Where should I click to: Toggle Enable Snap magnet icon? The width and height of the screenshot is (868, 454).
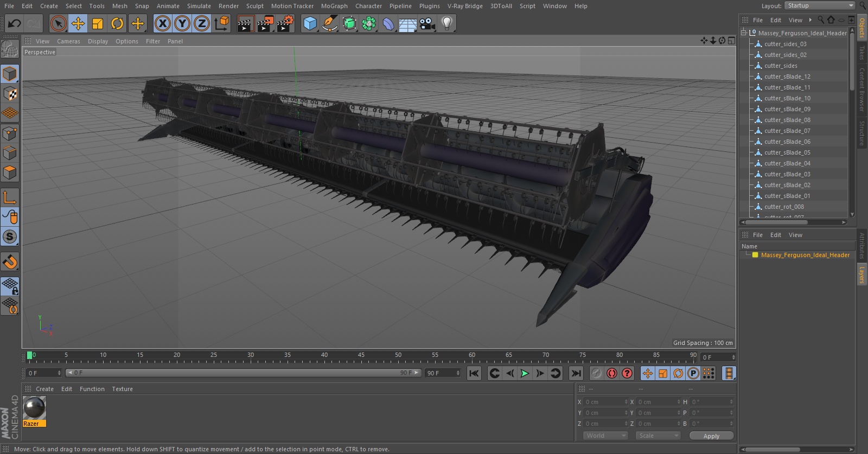click(10, 262)
